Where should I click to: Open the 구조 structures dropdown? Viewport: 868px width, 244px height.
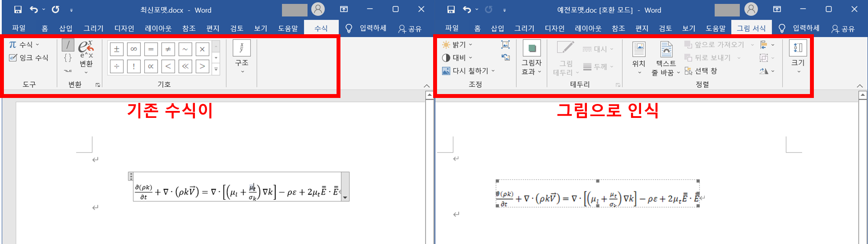[x=242, y=57]
